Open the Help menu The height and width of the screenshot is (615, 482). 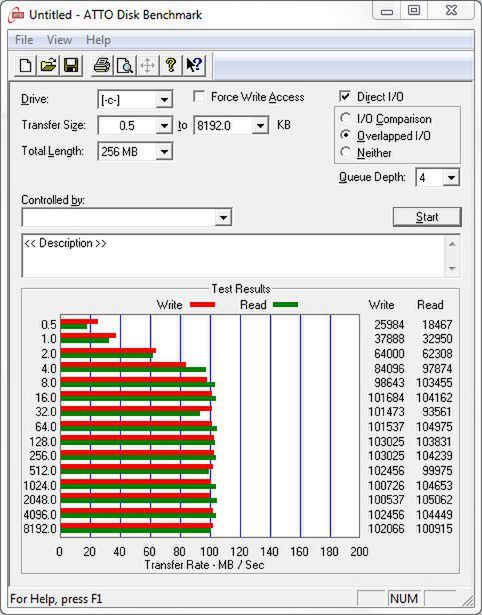point(98,40)
